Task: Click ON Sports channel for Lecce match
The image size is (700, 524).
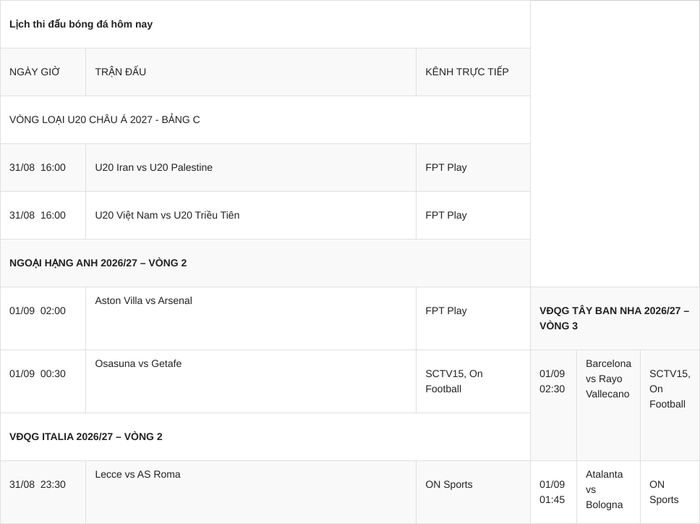Action: [x=449, y=484]
